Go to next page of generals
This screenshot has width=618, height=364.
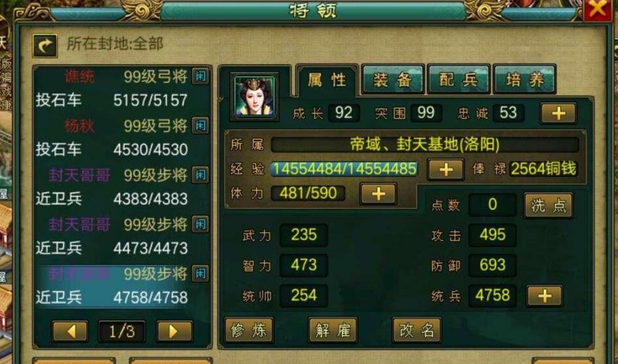pyautogui.click(x=174, y=331)
